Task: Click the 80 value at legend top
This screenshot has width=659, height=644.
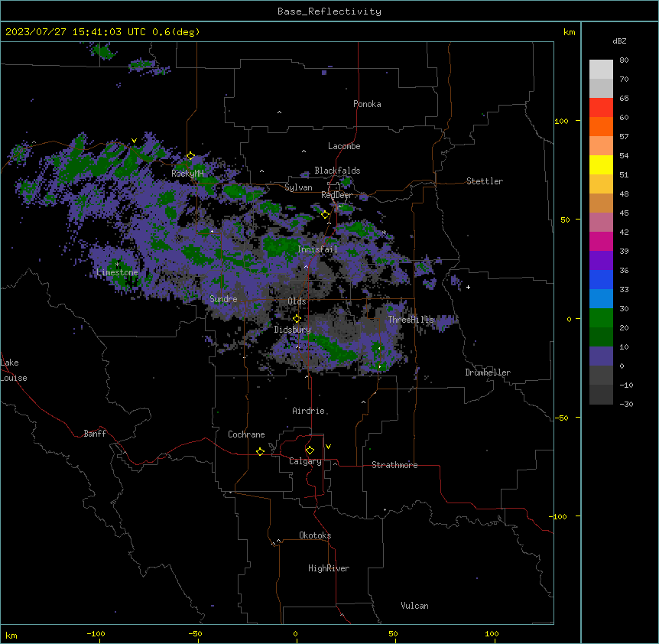Action: click(624, 60)
